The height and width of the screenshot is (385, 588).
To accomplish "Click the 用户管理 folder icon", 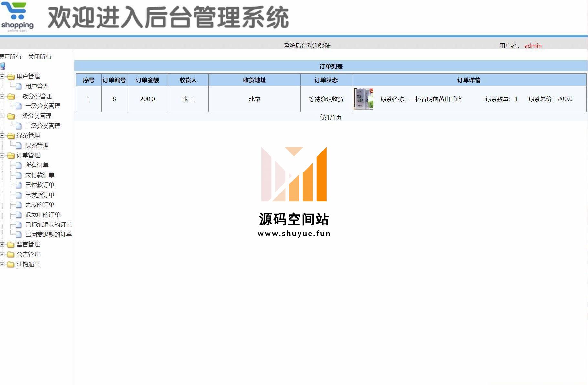I will tap(11, 77).
